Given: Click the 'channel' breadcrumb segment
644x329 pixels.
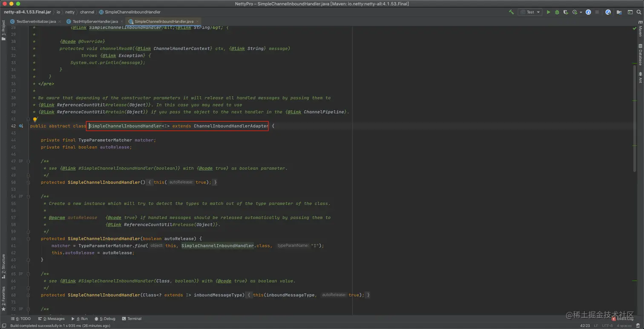Looking at the screenshot, I should [87, 12].
